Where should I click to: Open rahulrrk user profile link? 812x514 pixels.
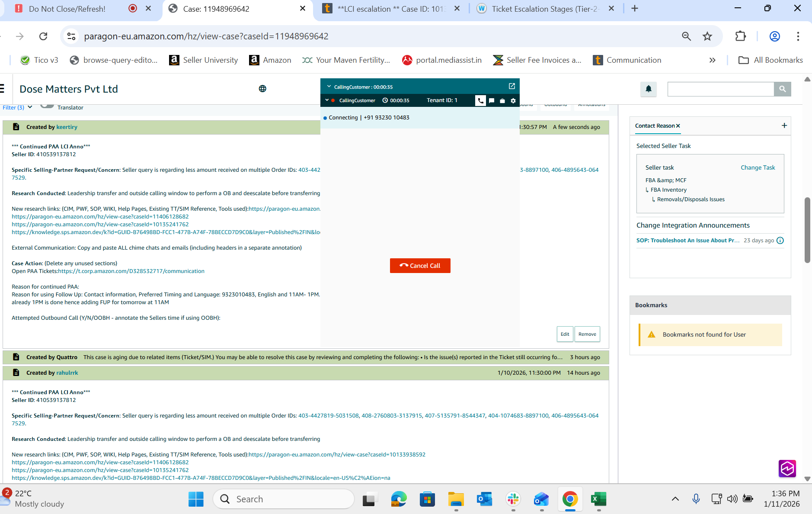point(67,373)
